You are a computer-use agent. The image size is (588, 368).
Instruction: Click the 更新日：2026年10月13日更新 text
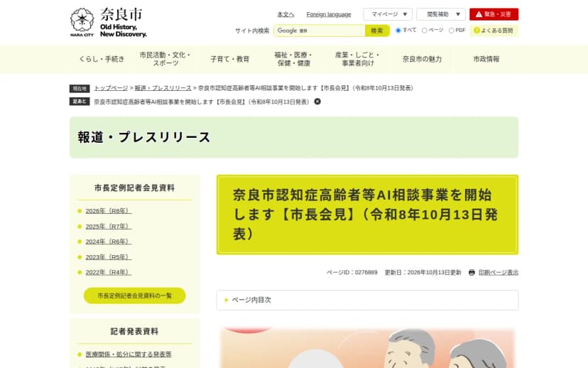(x=423, y=272)
